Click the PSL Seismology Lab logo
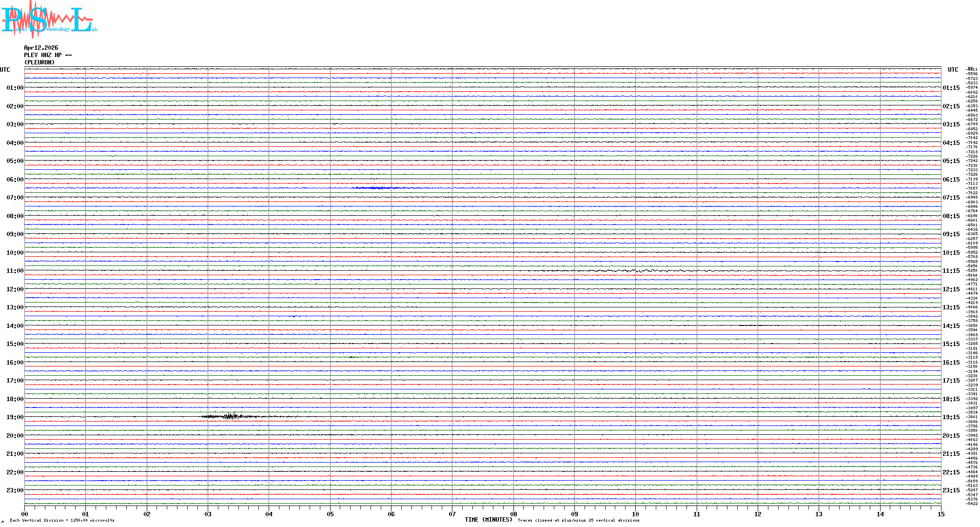Viewport: 980px width, 527px height. point(49,20)
